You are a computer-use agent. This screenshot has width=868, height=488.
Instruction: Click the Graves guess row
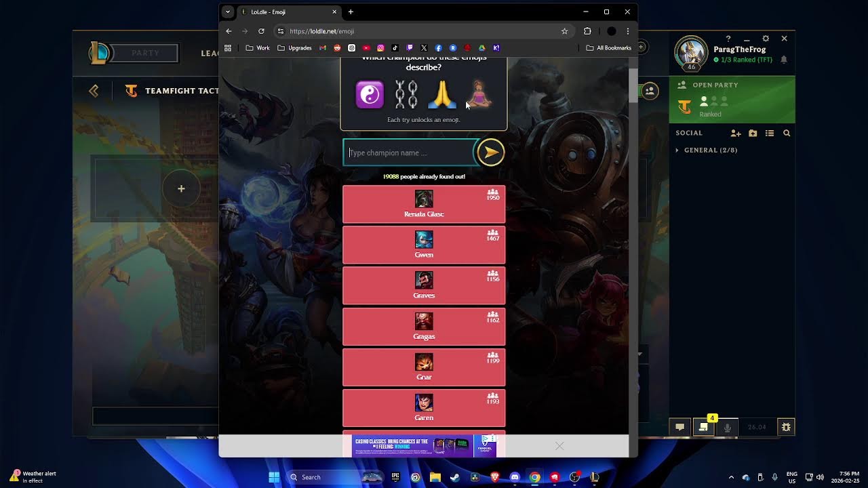[x=424, y=285]
